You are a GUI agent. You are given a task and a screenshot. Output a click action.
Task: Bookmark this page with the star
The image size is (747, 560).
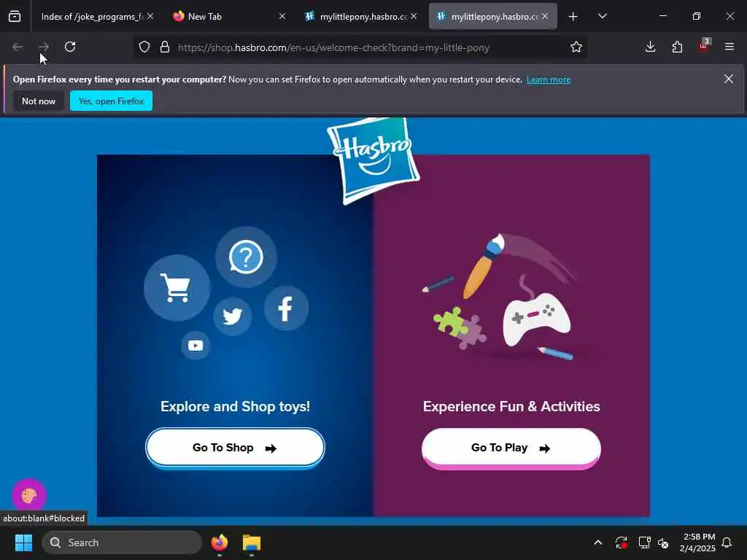[x=576, y=47]
